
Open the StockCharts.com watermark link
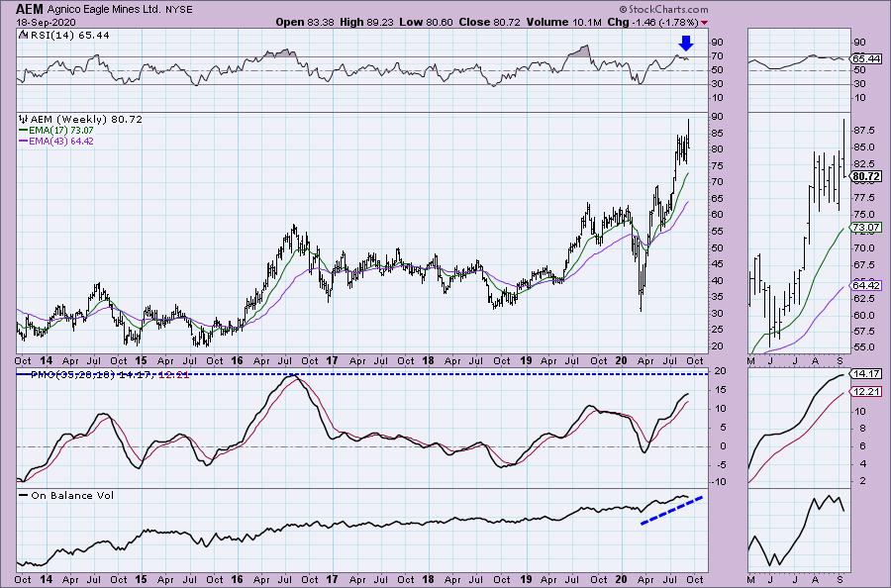[x=663, y=9]
